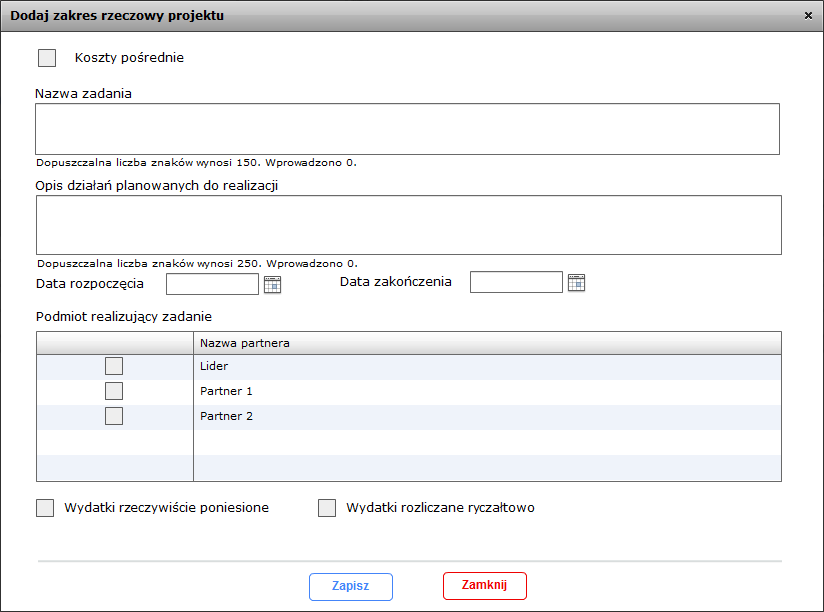Click the empty checkbox column header
824x612 pixels.
(115, 343)
